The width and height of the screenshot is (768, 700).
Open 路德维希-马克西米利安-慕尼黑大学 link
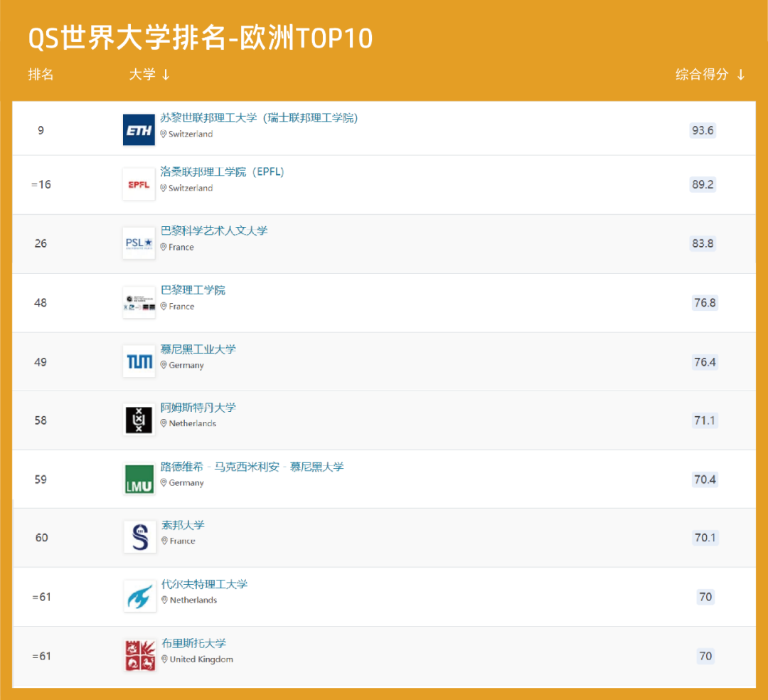(x=252, y=467)
